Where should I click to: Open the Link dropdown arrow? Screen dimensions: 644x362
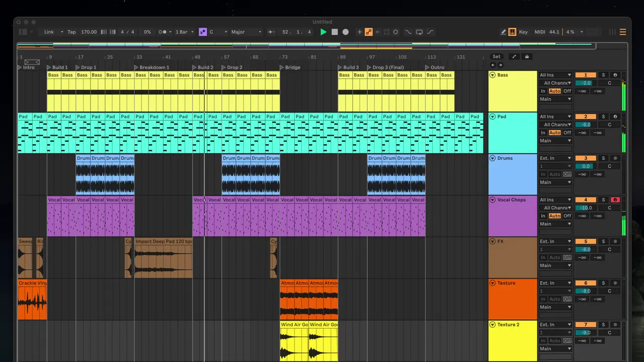tap(62, 32)
